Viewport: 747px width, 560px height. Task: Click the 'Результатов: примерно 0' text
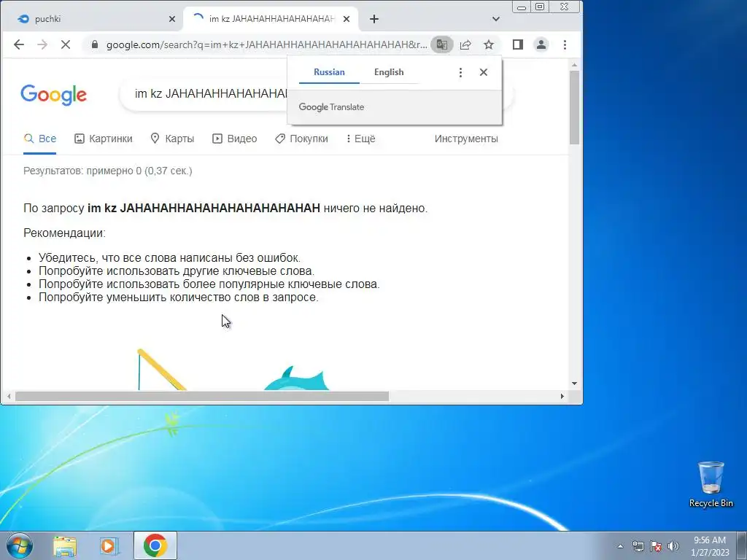tap(108, 171)
